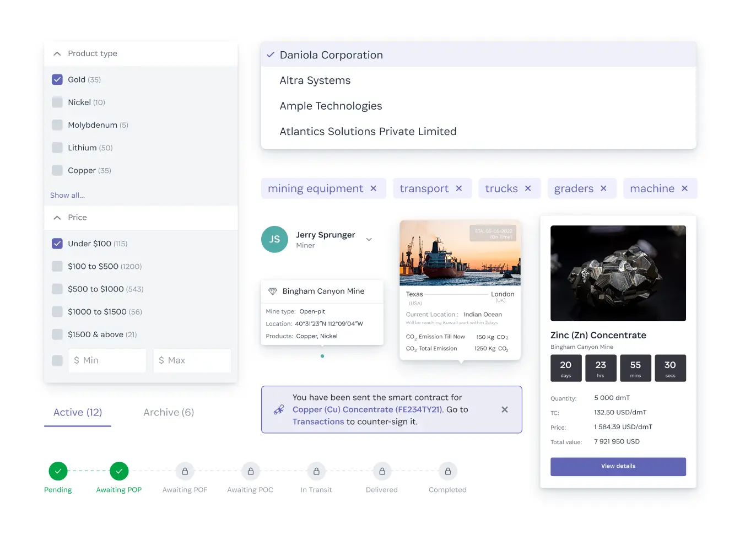Click the $ Min price field
The height and width of the screenshot is (551, 756).
pos(107,360)
